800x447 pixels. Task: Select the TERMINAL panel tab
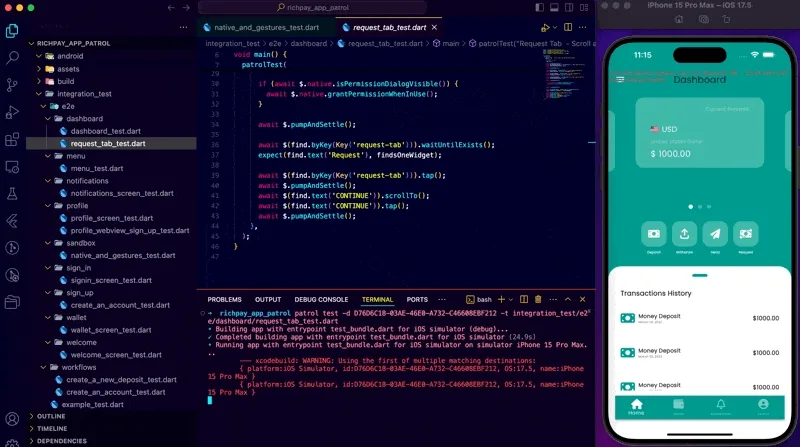pos(377,300)
